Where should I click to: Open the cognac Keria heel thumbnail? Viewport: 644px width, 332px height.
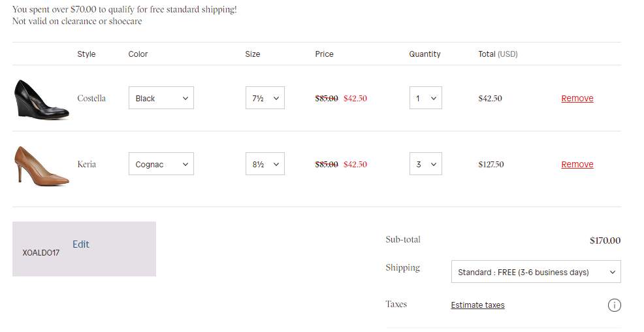pos(42,165)
